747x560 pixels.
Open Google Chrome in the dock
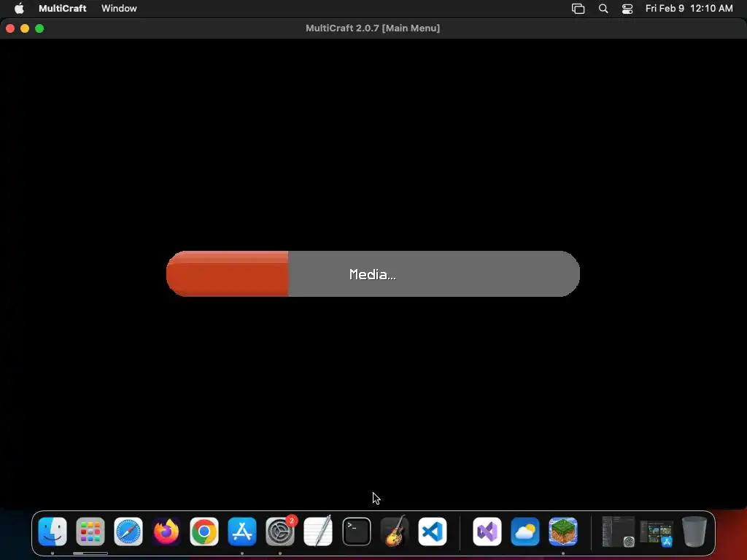[204, 531]
